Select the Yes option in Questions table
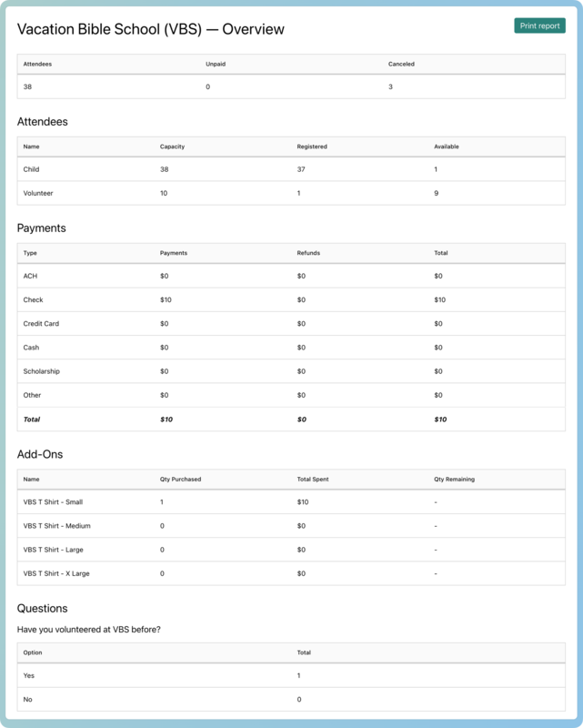This screenshot has width=583, height=728. click(29, 676)
